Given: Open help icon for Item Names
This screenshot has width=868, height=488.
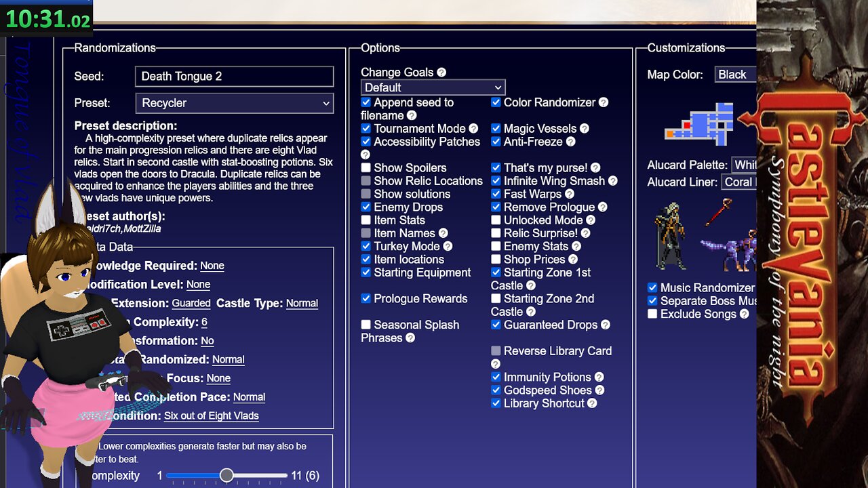Looking at the screenshot, I should (443, 233).
